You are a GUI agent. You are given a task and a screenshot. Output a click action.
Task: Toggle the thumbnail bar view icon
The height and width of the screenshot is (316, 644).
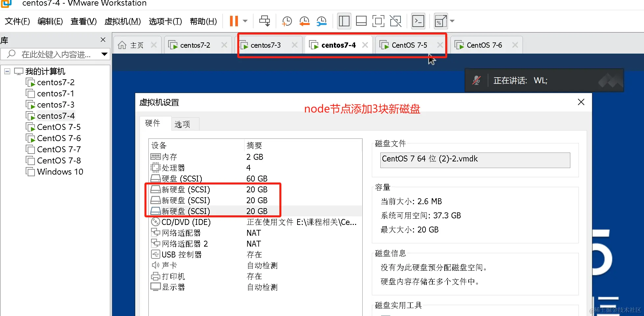coord(361,21)
